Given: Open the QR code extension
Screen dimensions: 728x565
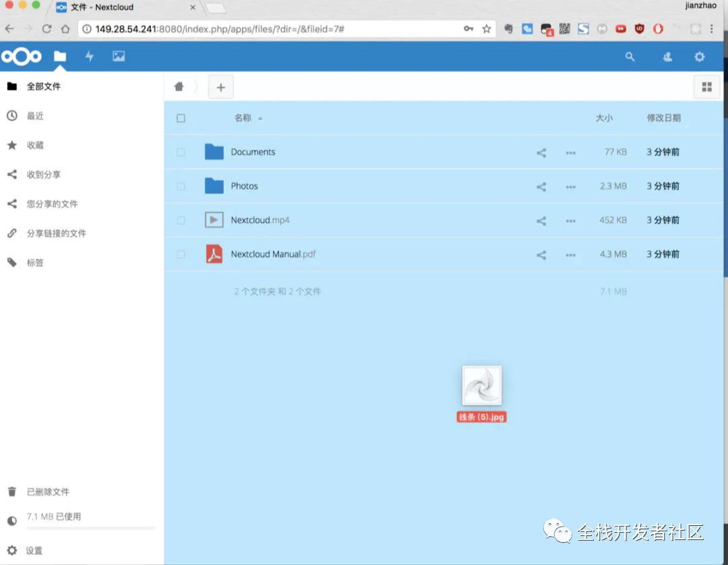Looking at the screenshot, I should pos(565,29).
